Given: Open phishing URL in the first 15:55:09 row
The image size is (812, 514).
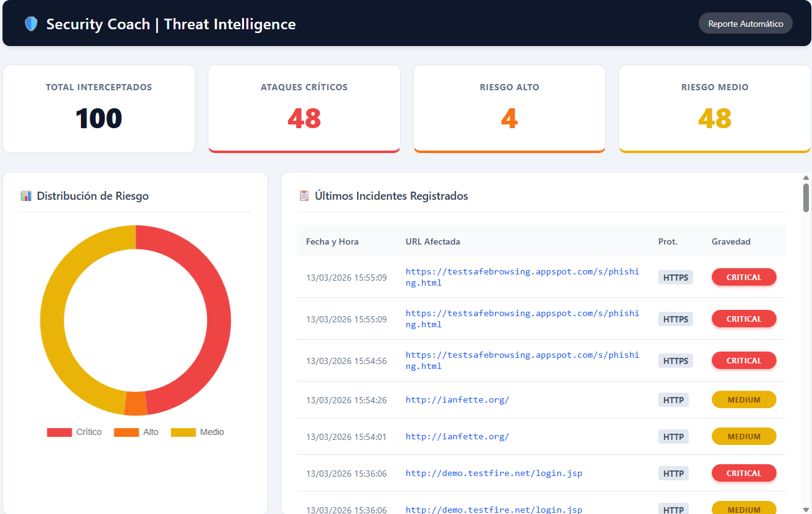Looking at the screenshot, I should point(522,277).
